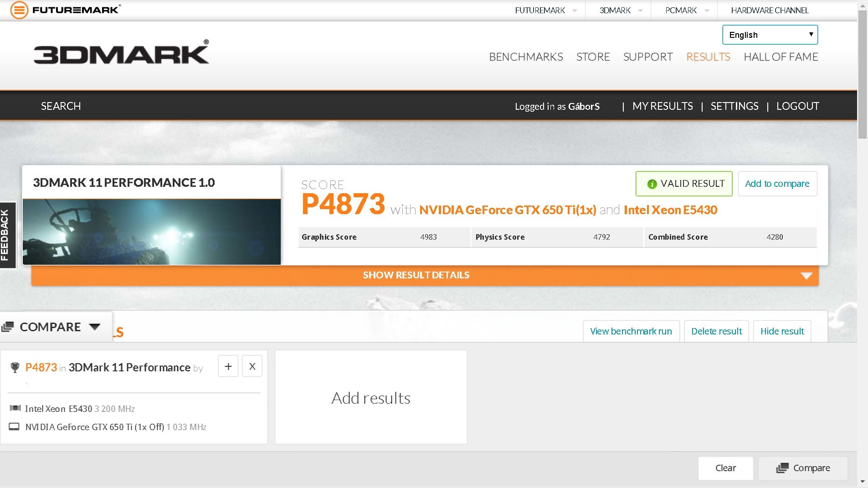The height and width of the screenshot is (488, 868).
Task: Click the scrollbar down arrow
Action: tap(862, 482)
